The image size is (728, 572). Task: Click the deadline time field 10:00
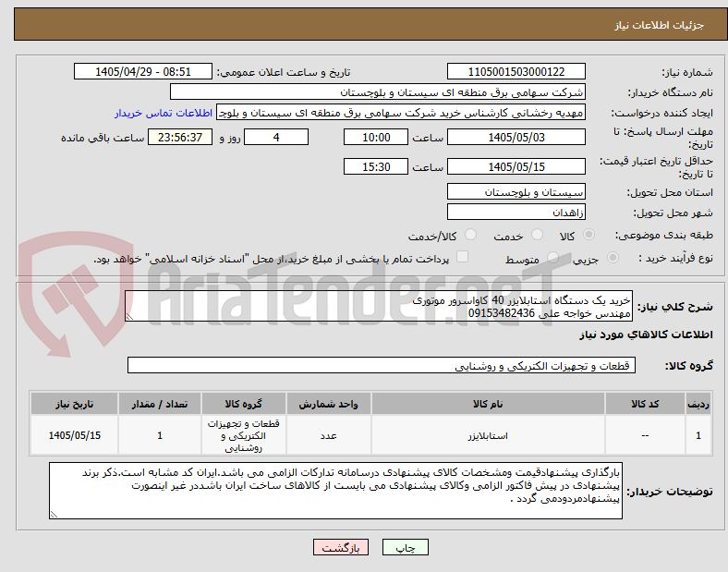(376, 138)
